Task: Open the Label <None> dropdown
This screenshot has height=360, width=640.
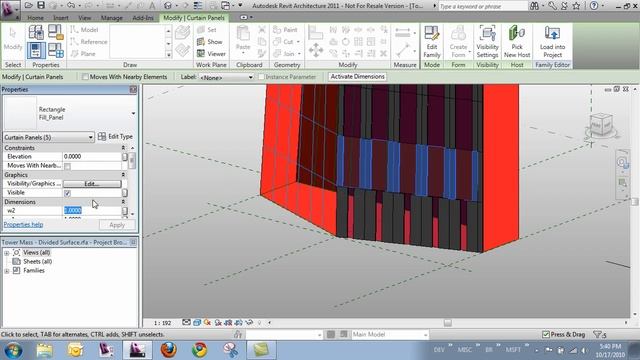Action: [x=226, y=77]
